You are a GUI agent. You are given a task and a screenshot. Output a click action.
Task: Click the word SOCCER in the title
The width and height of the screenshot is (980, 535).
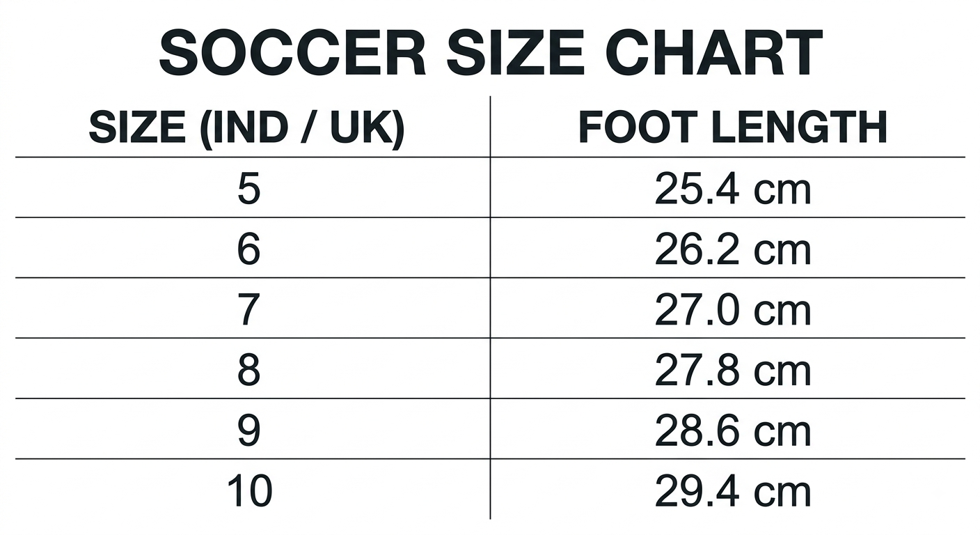[292, 54]
